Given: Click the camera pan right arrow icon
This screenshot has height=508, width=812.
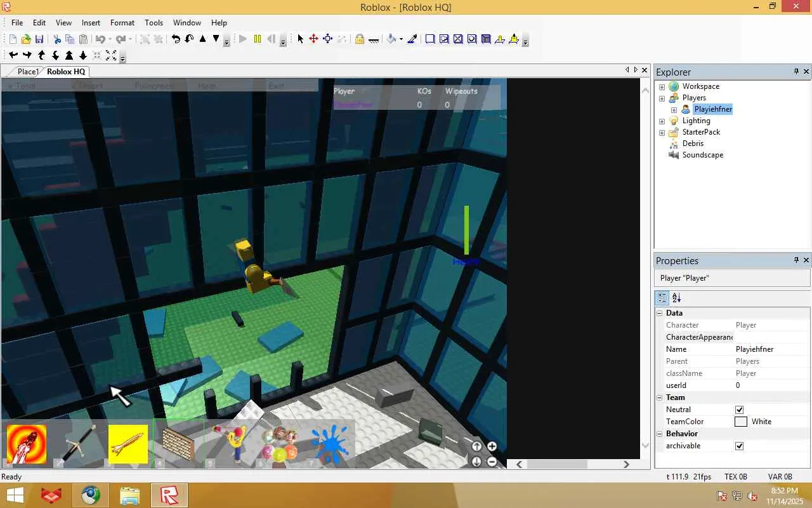Looking at the screenshot, I should pyautogui.click(x=27, y=56).
